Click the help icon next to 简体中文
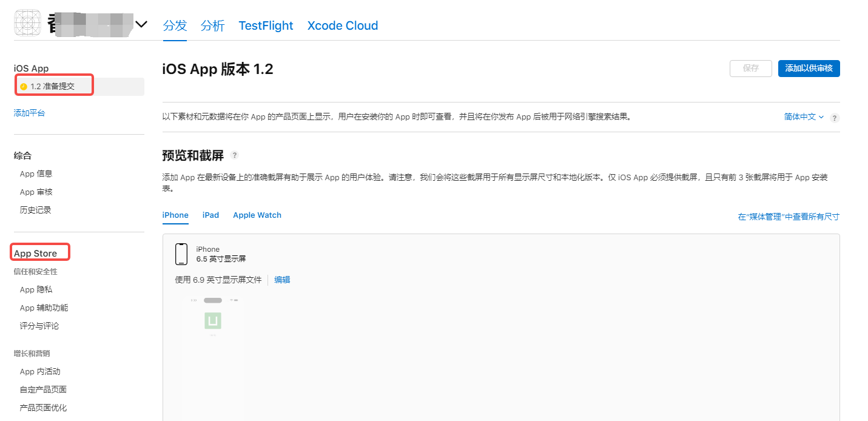The image size is (868, 421). pos(835,118)
